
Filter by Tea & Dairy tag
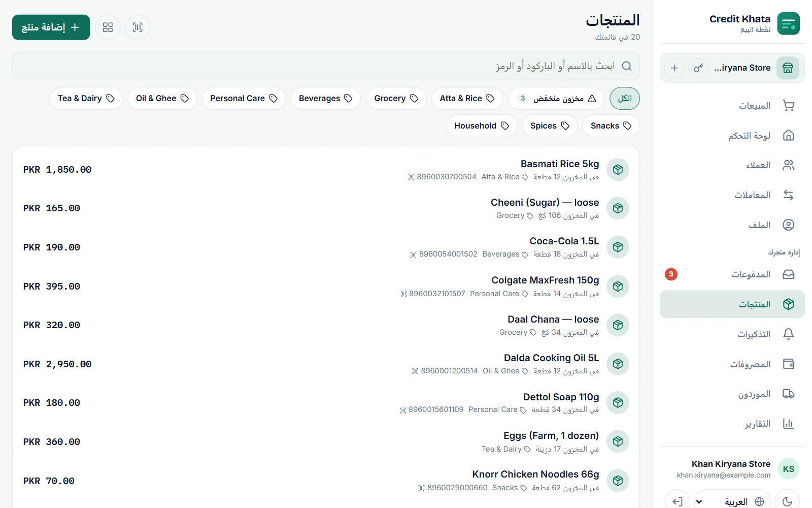[x=86, y=99]
